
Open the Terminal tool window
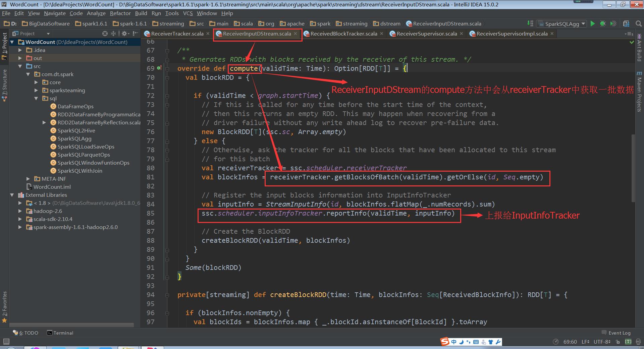click(60, 333)
